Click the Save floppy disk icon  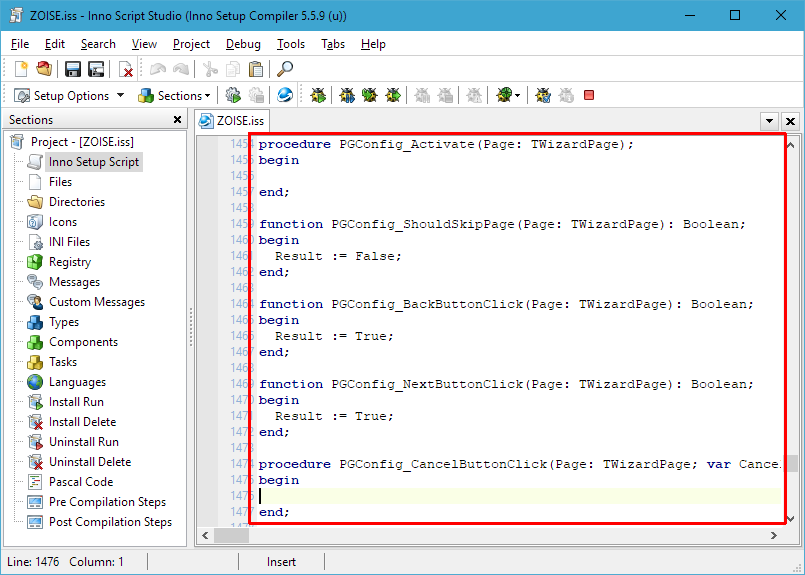73,69
